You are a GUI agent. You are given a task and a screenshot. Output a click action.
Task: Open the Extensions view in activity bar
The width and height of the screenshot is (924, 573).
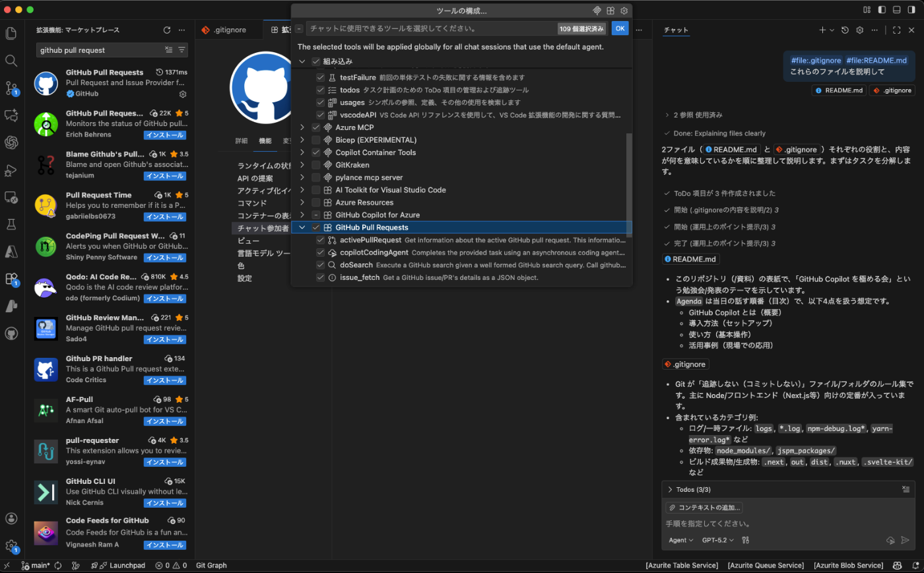tap(11, 279)
